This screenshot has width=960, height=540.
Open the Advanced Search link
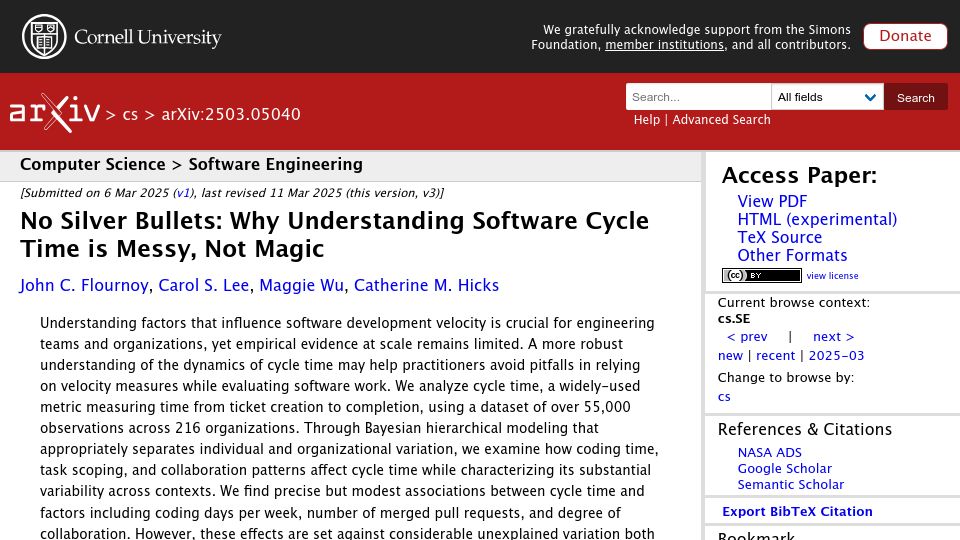(x=721, y=119)
